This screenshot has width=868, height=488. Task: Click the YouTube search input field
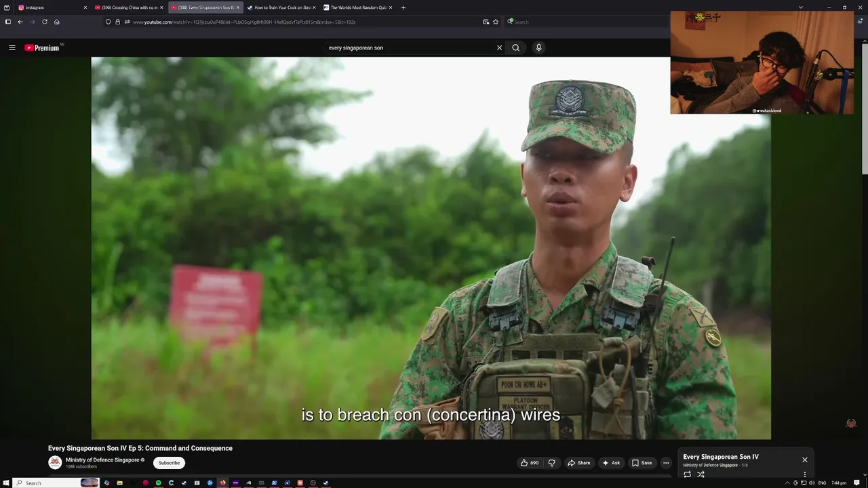click(x=410, y=47)
